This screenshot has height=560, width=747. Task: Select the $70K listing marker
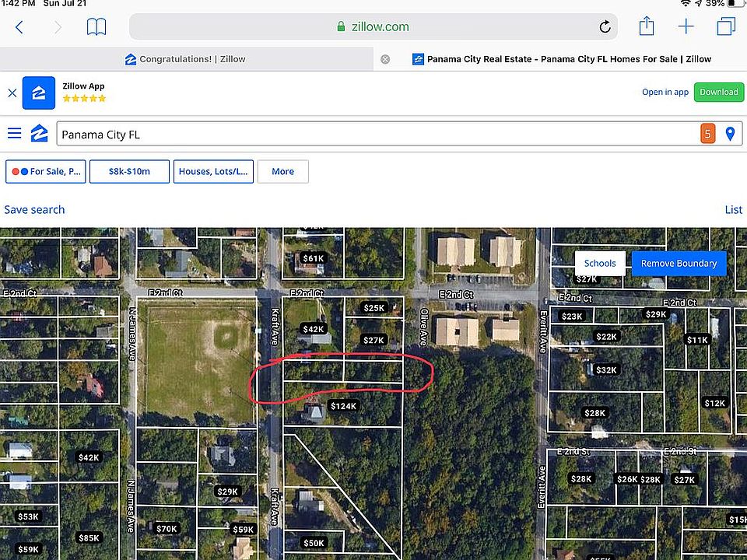pyautogui.click(x=167, y=528)
